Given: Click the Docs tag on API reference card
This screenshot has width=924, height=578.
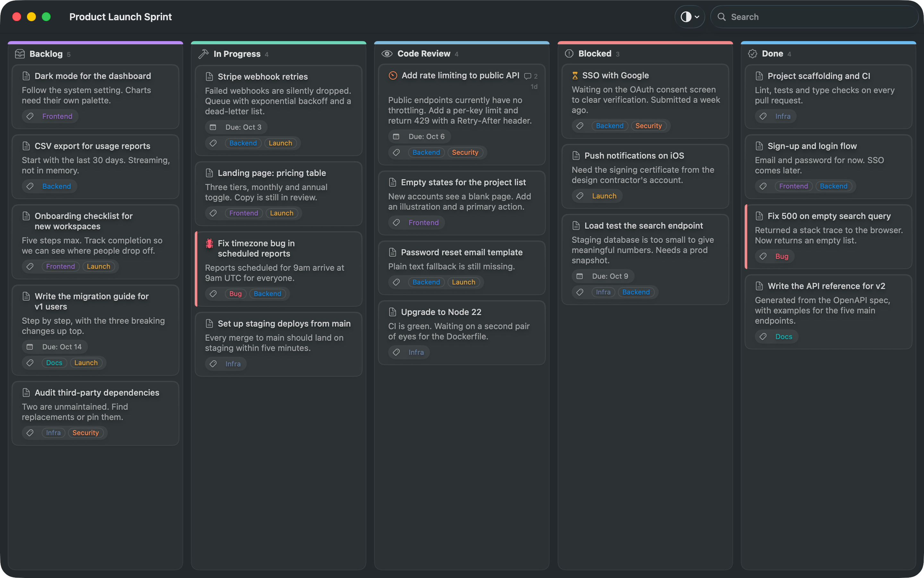Looking at the screenshot, I should [x=783, y=337].
